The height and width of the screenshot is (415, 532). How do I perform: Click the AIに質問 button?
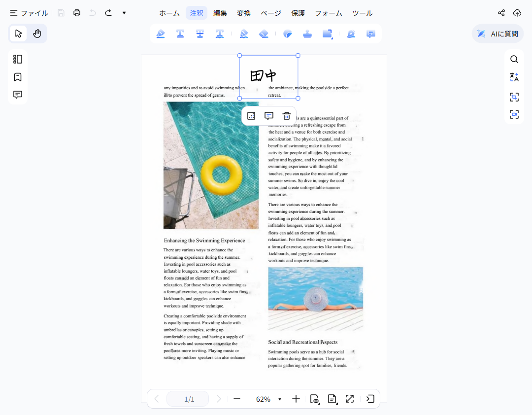click(498, 34)
